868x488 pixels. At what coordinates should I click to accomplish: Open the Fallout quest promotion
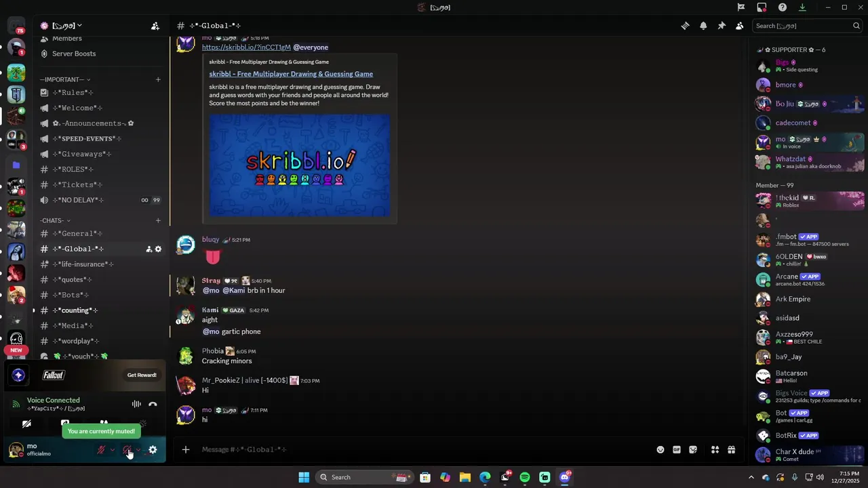(85, 375)
